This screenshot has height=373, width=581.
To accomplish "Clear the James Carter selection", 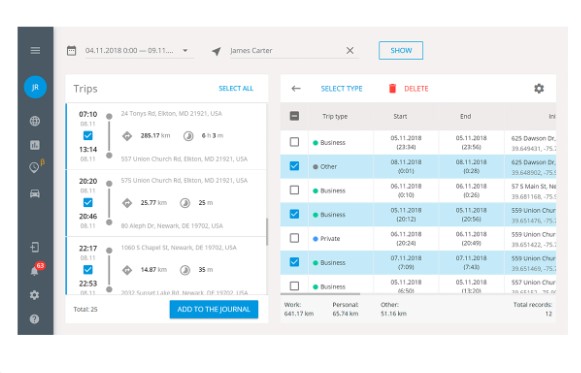I will pos(350,50).
